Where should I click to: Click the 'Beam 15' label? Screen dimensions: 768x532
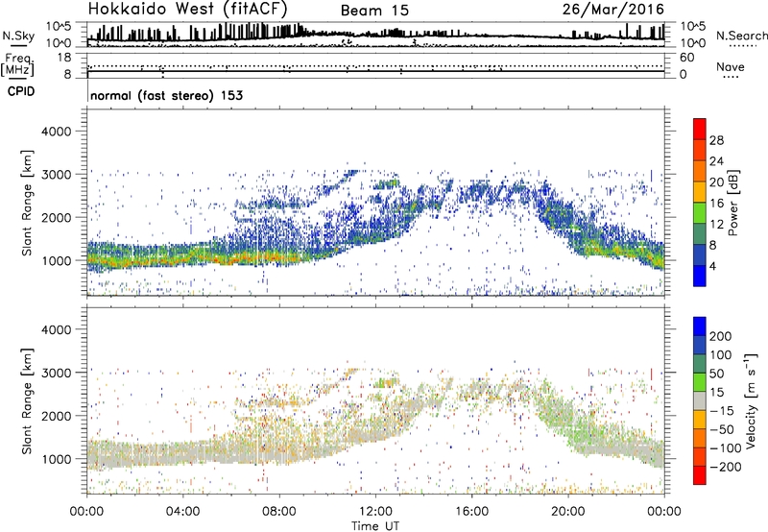click(374, 11)
